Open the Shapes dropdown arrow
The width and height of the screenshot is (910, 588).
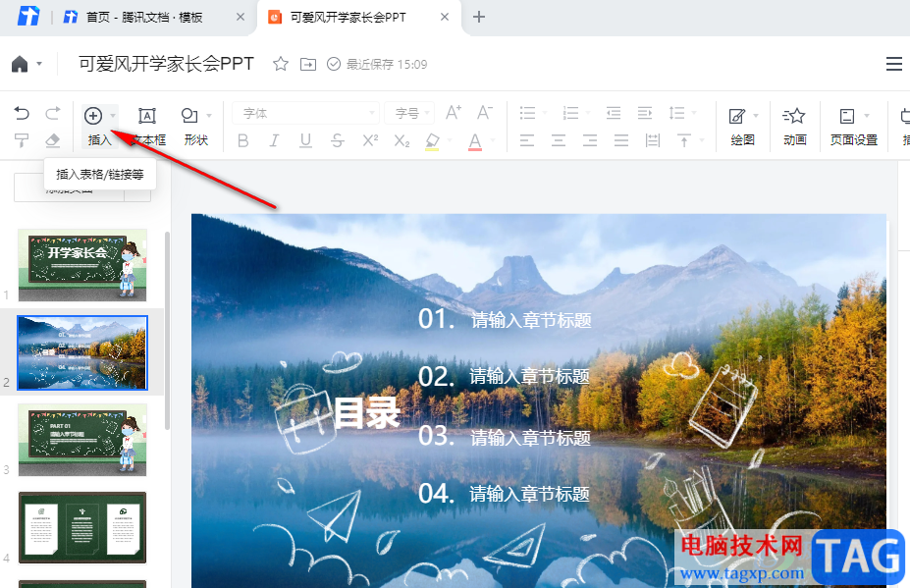[209, 116]
